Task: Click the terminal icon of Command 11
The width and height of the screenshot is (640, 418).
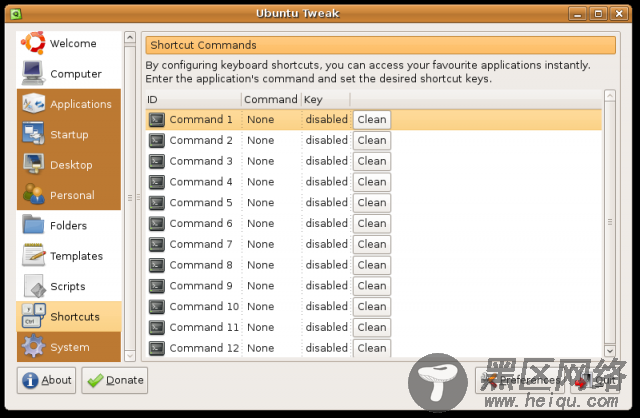Action: [157, 328]
